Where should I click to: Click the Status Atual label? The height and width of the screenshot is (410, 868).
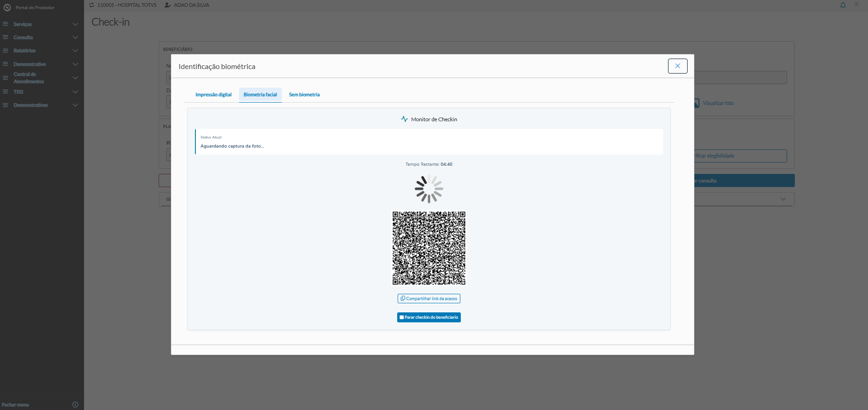[x=211, y=137]
